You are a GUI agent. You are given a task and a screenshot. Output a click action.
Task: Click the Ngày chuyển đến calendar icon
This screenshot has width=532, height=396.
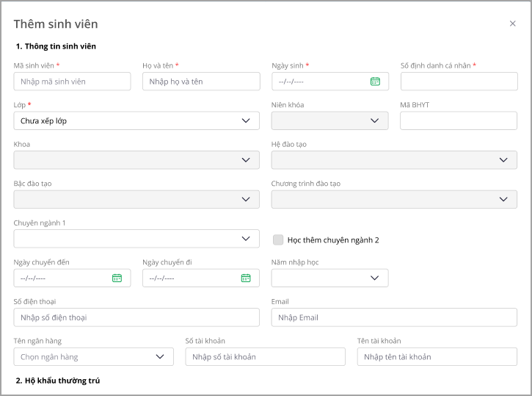[x=117, y=278]
